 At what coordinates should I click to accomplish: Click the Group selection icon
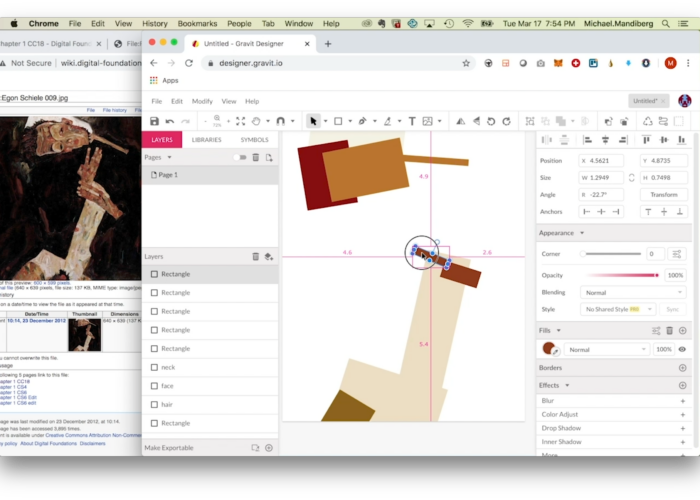[x=530, y=121]
